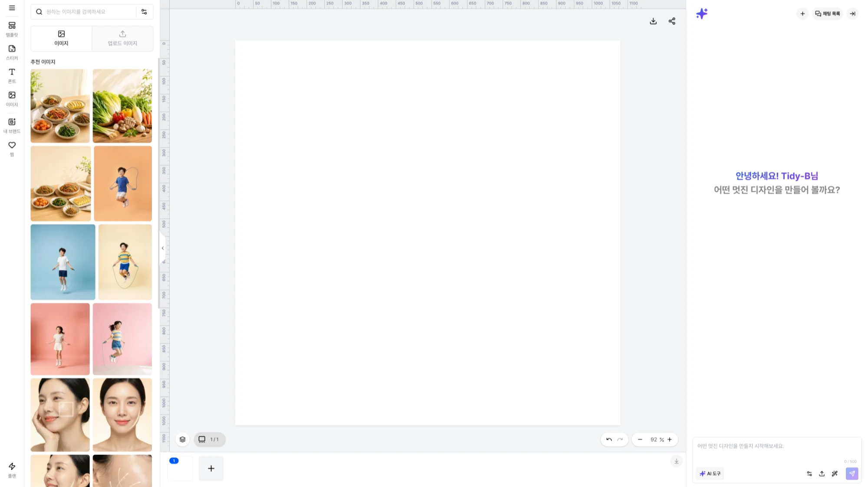Open 채팅 목록 chat list

click(827, 13)
